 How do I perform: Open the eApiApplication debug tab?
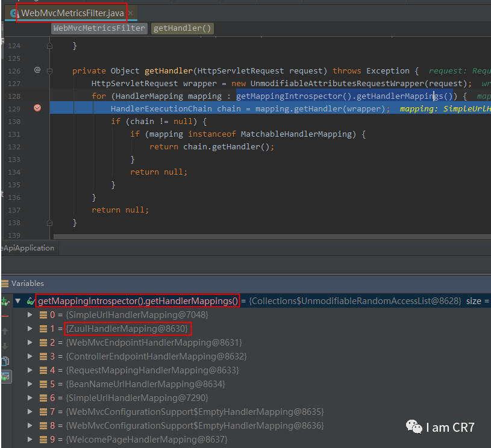[28, 248]
